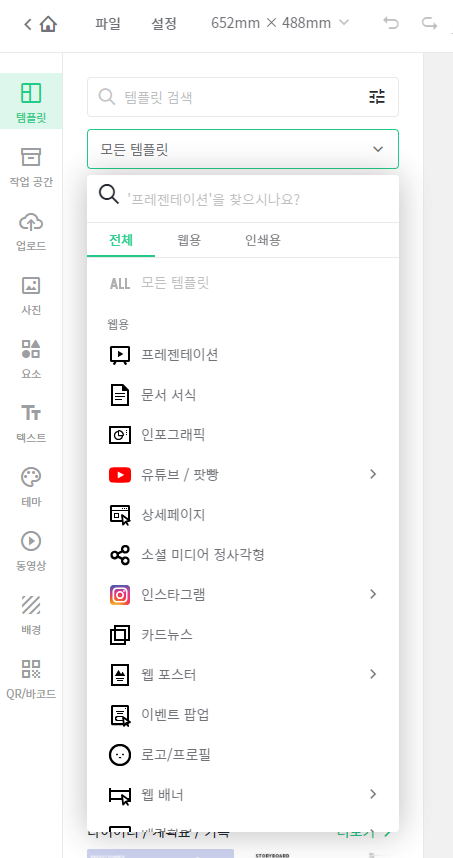This screenshot has height=858, width=453.
Task: Choose the 문서 서식 category text
Action: [x=169, y=395]
